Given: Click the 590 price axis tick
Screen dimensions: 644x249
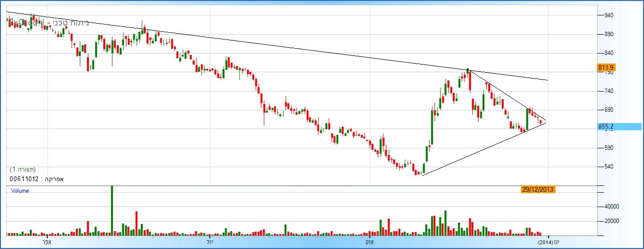Looking at the screenshot, I should tap(608, 148).
